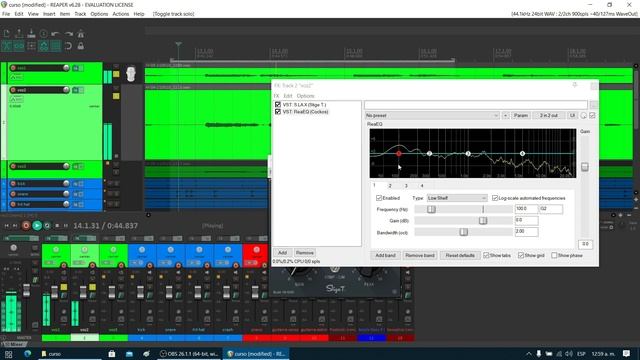Toggle the band Enabled checkbox
The width and height of the screenshot is (640, 360).
[379, 198]
